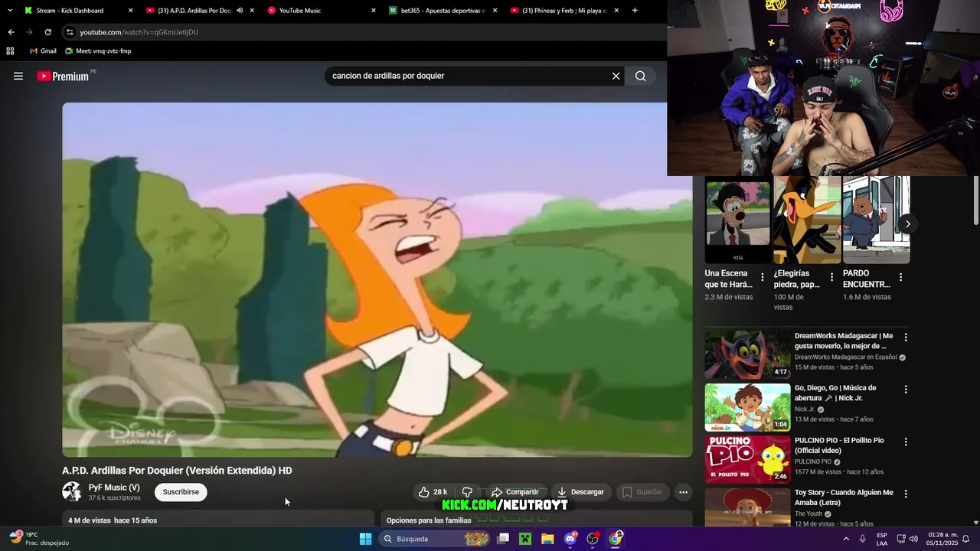The image size is (980, 551).
Task: Click the taskbar Búsqueda search box
Action: pyautogui.click(x=436, y=539)
